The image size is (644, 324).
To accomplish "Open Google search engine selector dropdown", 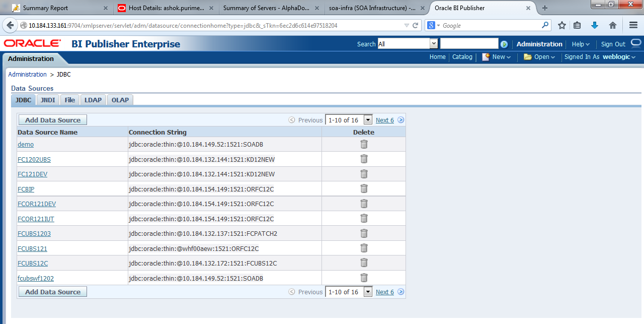I will (434, 25).
